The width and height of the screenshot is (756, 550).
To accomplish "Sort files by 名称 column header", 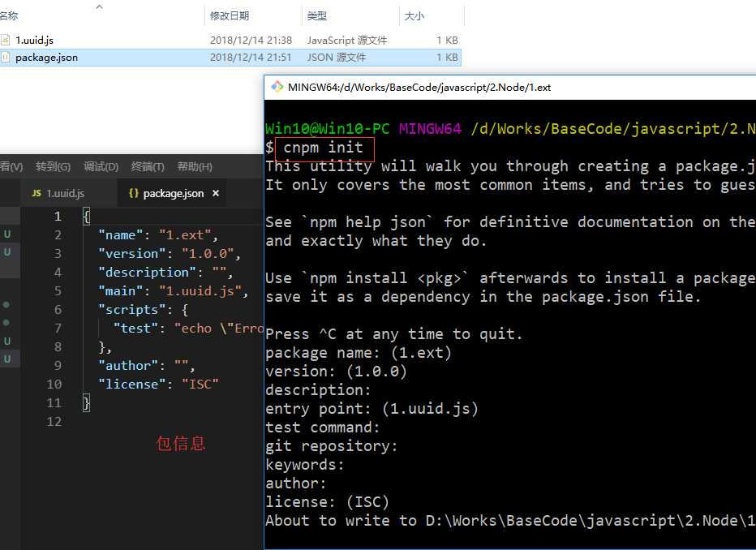I will [9, 16].
